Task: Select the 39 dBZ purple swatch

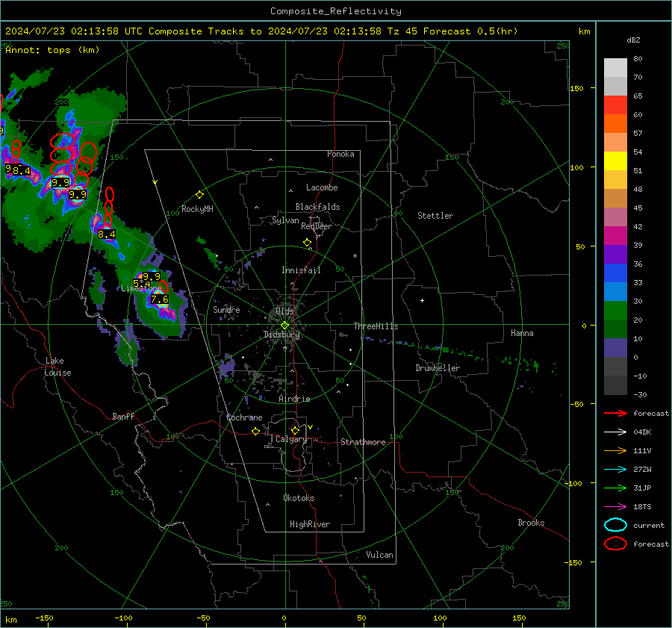Action: (615, 254)
